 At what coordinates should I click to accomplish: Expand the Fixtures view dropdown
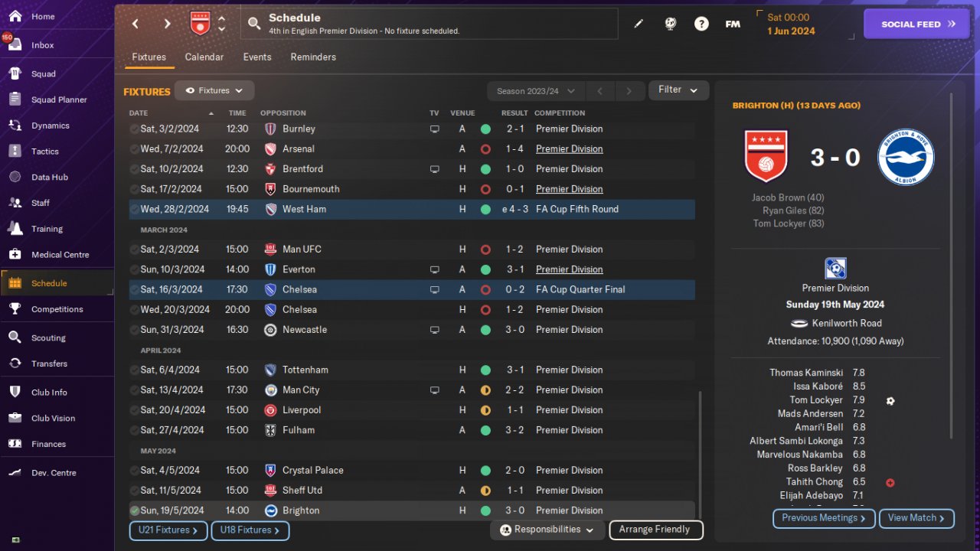(x=214, y=90)
